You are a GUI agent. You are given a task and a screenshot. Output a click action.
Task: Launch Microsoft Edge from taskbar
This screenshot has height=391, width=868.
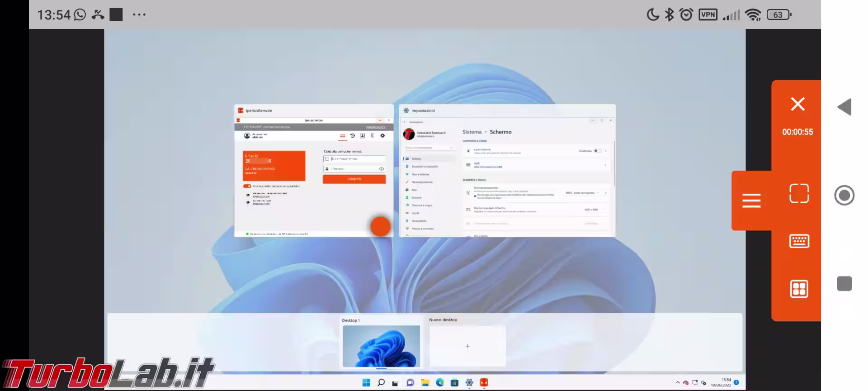pyautogui.click(x=440, y=383)
